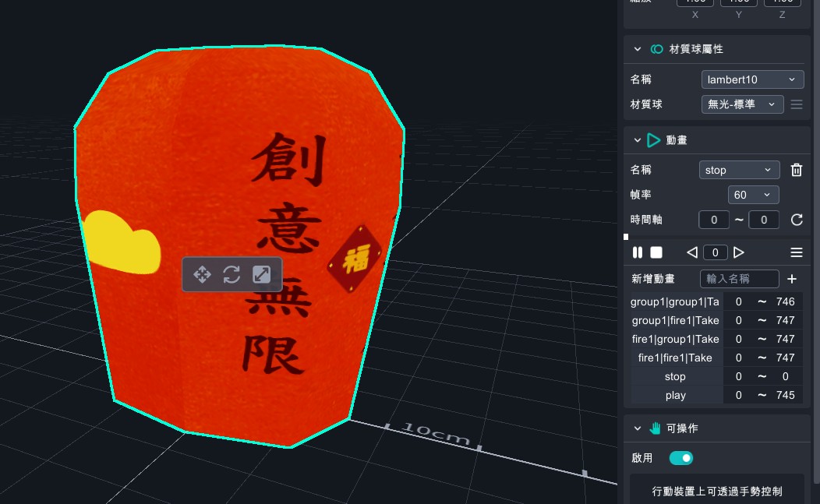Select the scale gizmo tool
The height and width of the screenshot is (504, 820).
pyautogui.click(x=262, y=274)
